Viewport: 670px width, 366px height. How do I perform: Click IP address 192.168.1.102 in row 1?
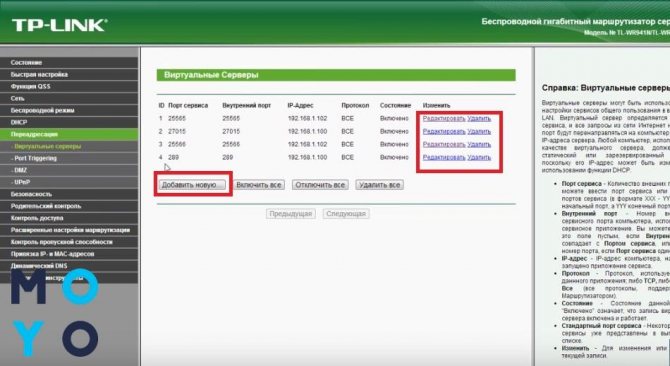click(307, 118)
